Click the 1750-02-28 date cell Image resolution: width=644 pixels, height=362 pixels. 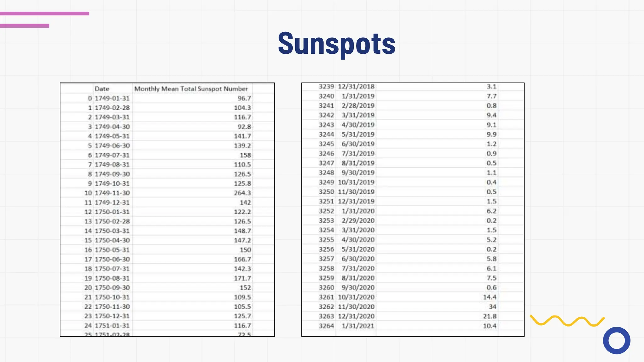point(112,221)
